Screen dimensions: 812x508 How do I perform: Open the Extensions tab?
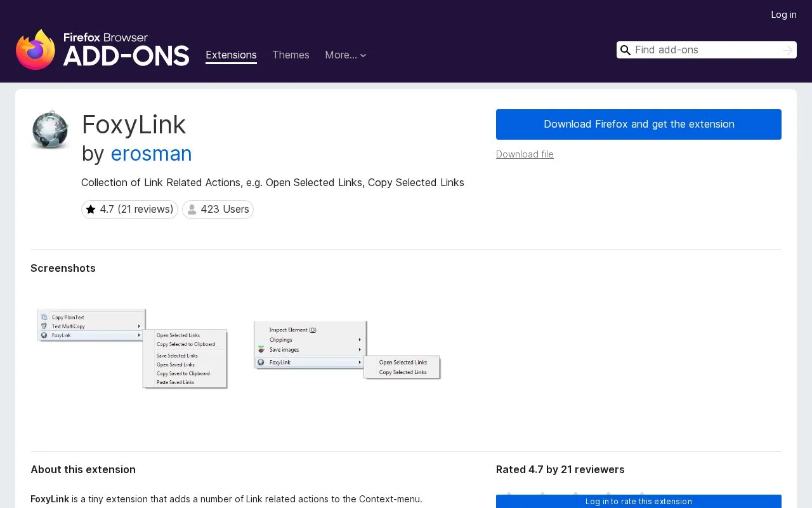coord(231,55)
